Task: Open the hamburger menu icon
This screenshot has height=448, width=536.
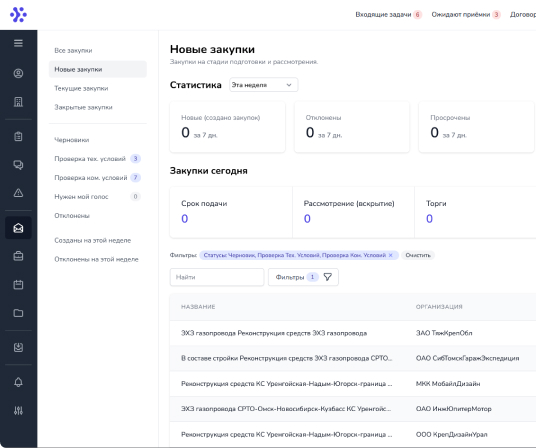Action: pos(18,43)
